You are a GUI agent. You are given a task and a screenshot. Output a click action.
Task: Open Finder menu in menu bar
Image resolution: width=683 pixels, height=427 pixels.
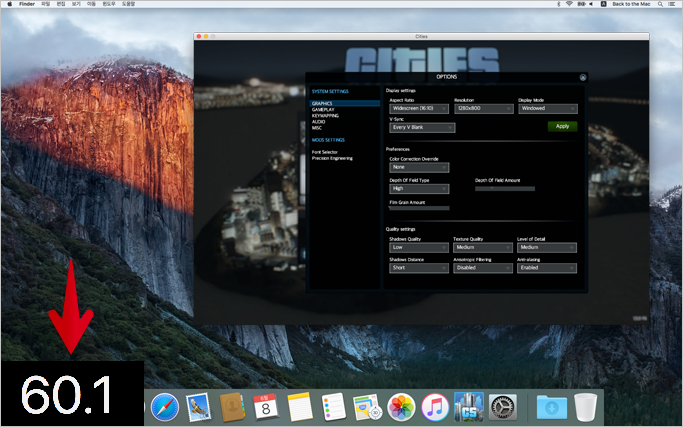click(27, 4)
